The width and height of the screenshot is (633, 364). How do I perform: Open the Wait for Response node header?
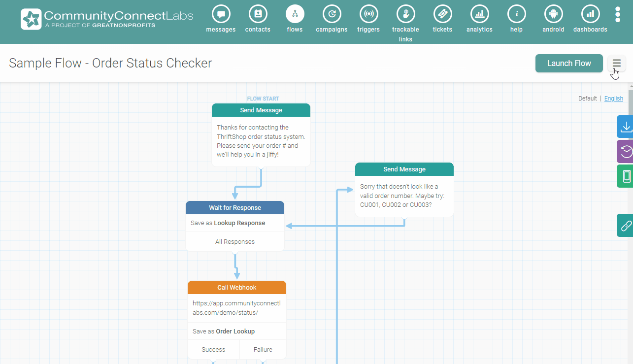[x=235, y=207]
